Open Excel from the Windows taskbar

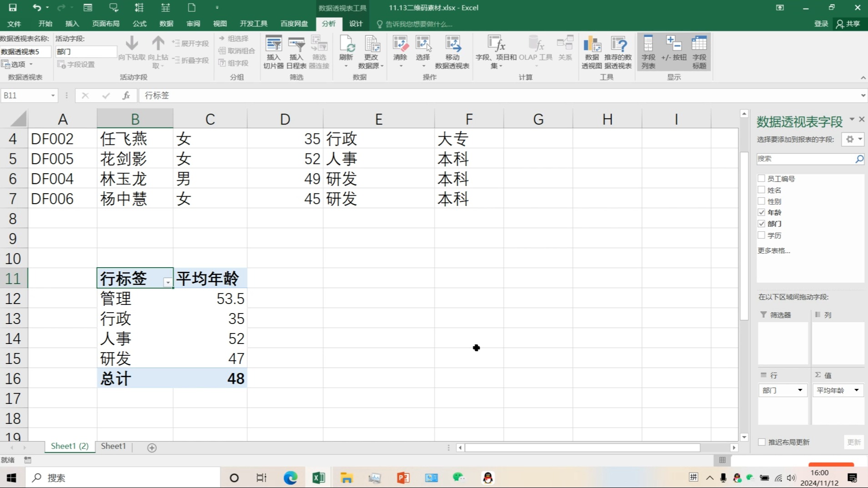pos(318,478)
